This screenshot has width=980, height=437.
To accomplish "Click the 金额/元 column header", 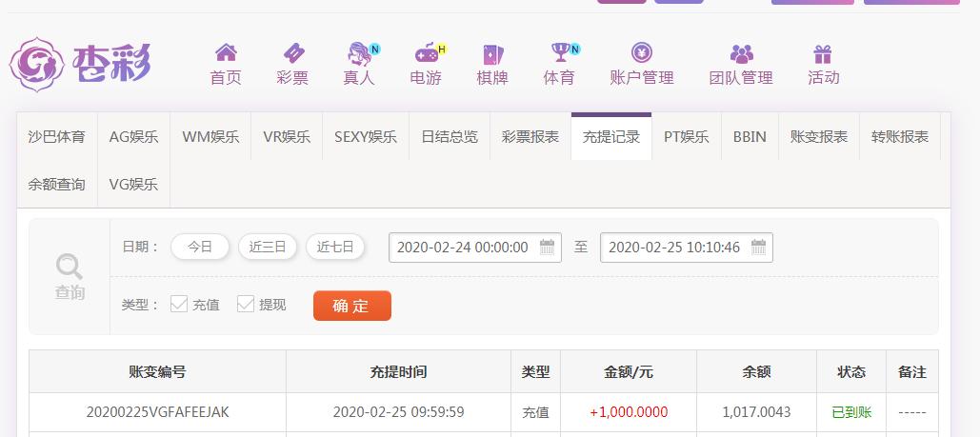I will click(629, 372).
